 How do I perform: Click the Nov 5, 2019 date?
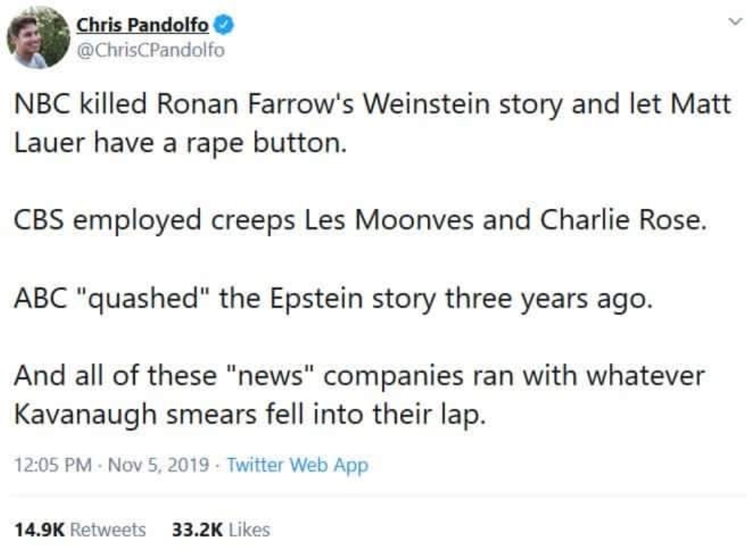(159, 465)
